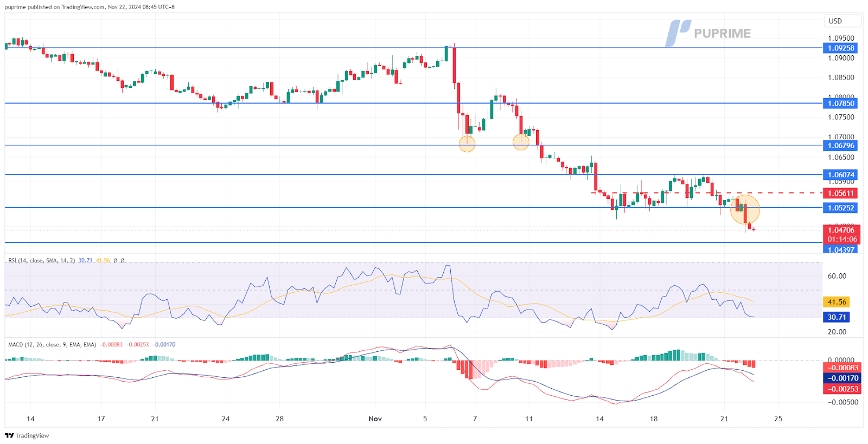
Task: Select the 1.09258 price level label
Action: (x=841, y=48)
